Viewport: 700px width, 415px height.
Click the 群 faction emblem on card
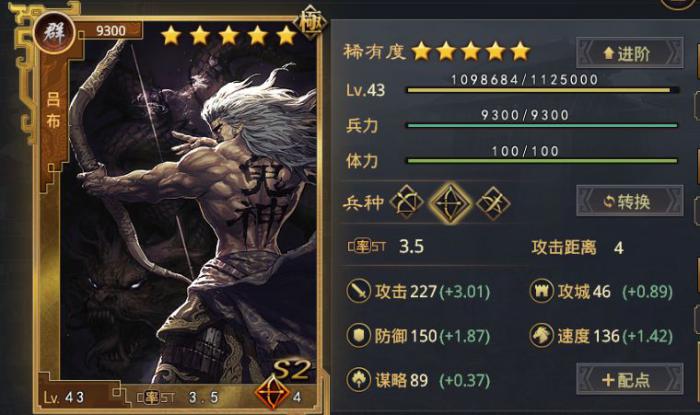pyautogui.click(x=54, y=33)
